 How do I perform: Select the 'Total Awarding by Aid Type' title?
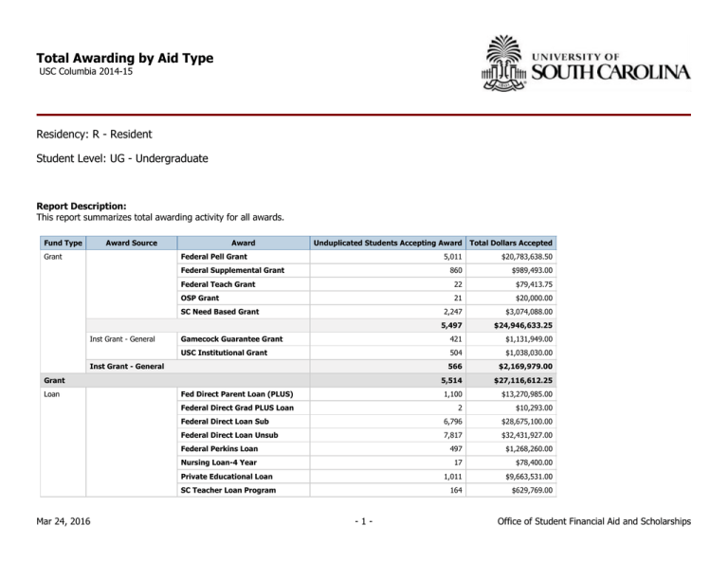(x=125, y=58)
